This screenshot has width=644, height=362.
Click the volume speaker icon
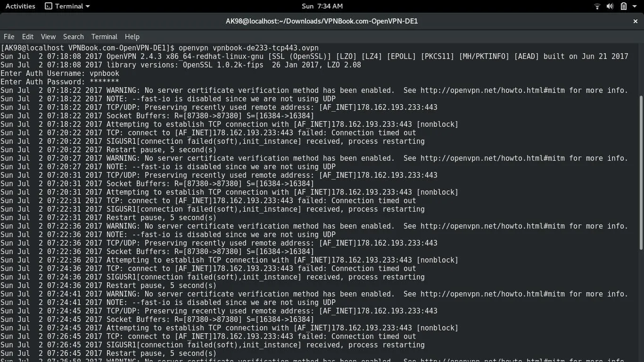click(610, 6)
